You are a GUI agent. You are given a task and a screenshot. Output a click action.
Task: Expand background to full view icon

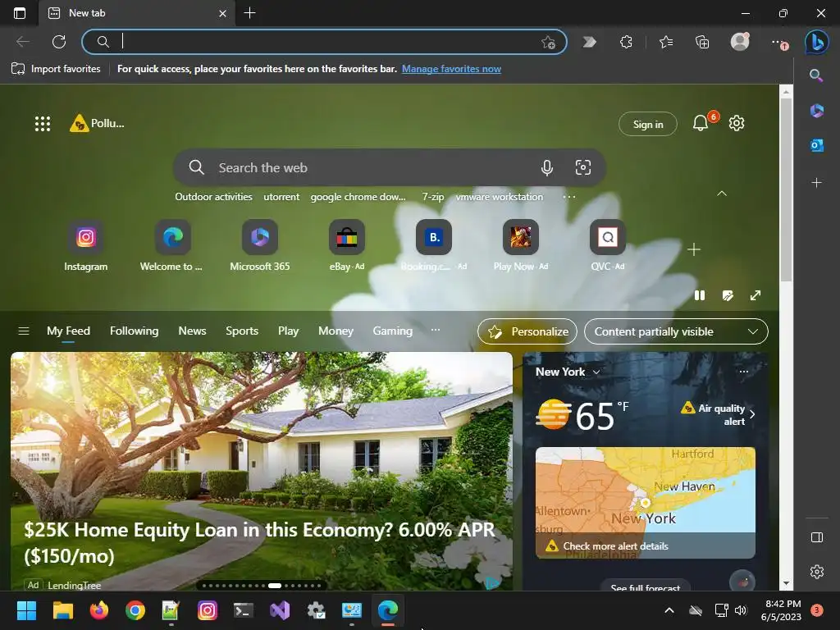tap(756, 295)
